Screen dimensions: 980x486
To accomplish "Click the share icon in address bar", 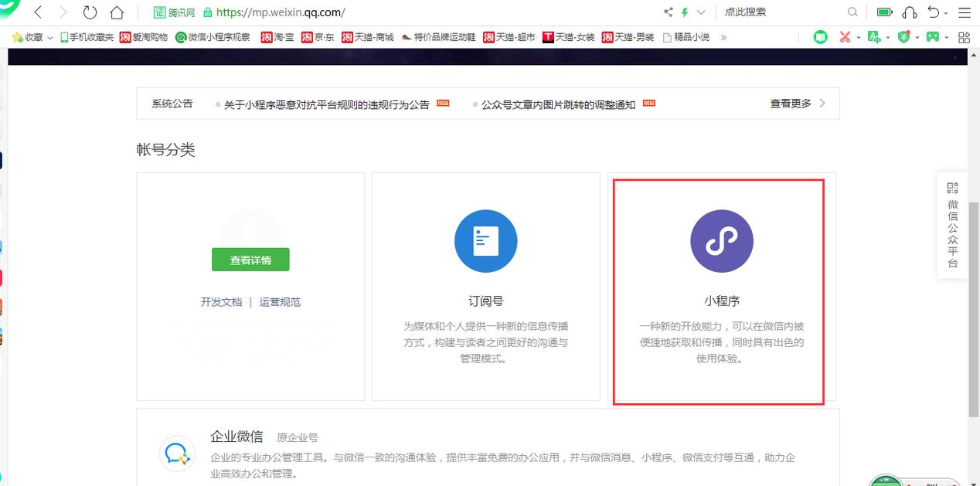I will (x=669, y=12).
